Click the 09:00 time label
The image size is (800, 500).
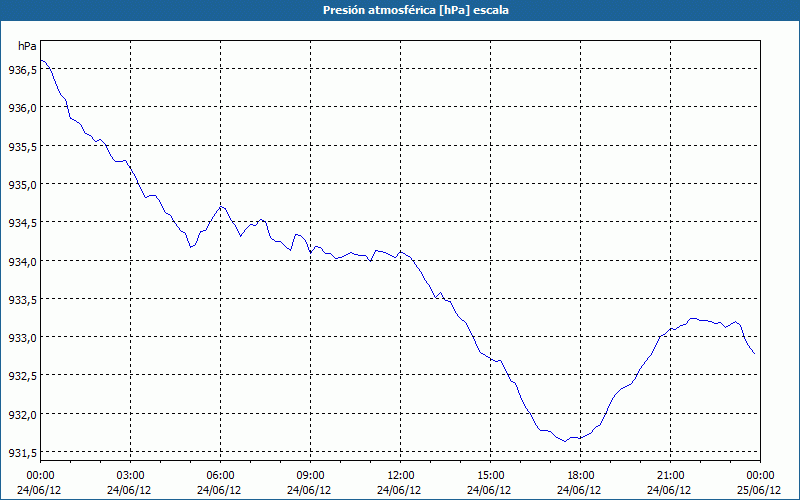(310, 476)
